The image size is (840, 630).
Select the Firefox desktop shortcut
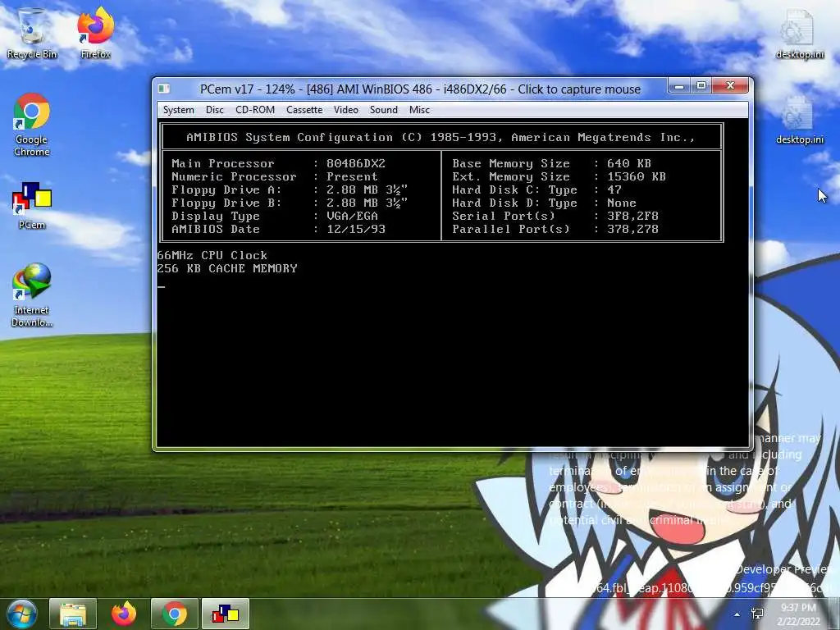pos(95,33)
